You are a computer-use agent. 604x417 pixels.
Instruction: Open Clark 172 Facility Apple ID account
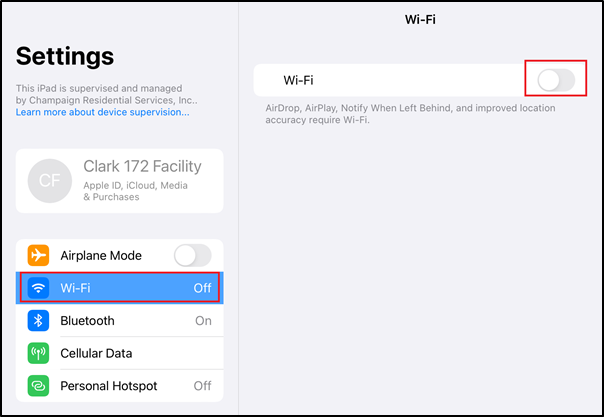pos(119,181)
